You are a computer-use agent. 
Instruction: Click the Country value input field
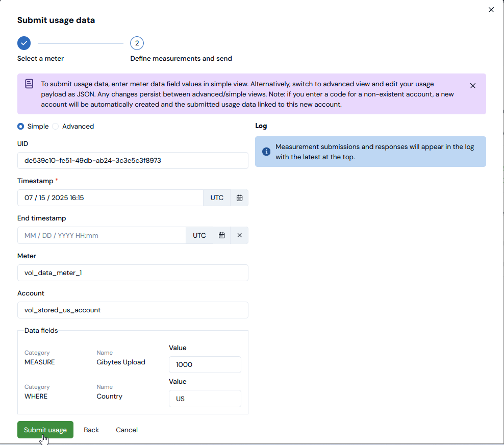click(x=205, y=399)
